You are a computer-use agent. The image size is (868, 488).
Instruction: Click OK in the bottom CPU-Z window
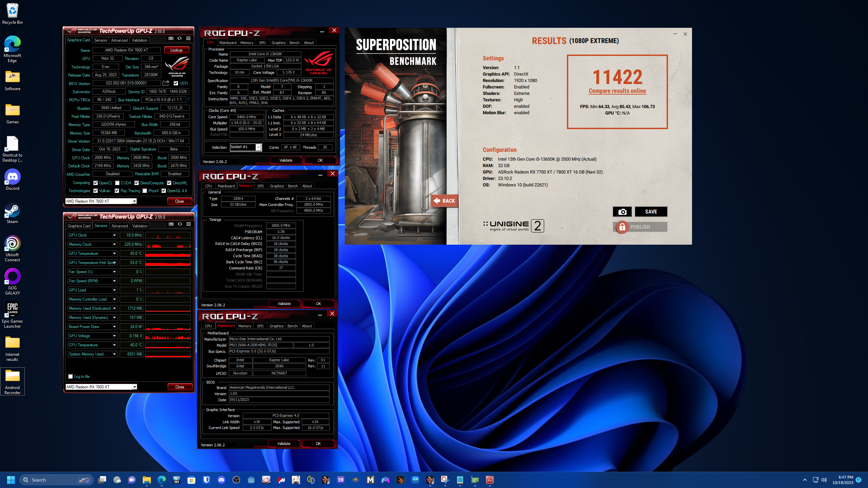(318, 444)
